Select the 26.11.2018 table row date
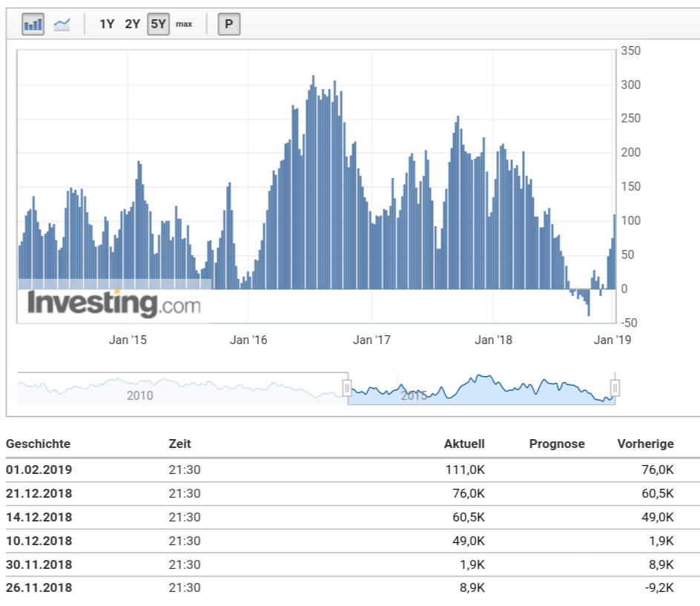700x606 pixels. coord(39,588)
